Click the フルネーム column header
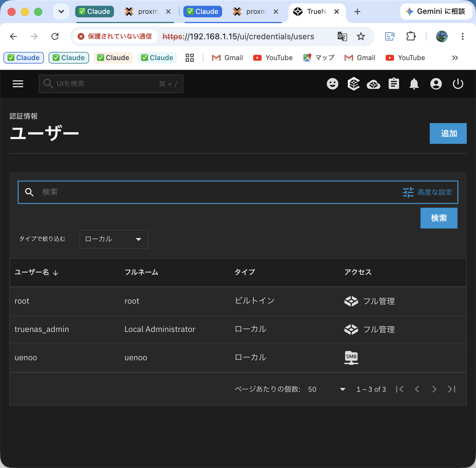Image resolution: width=476 pixels, height=468 pixels. tap(141, 272)
